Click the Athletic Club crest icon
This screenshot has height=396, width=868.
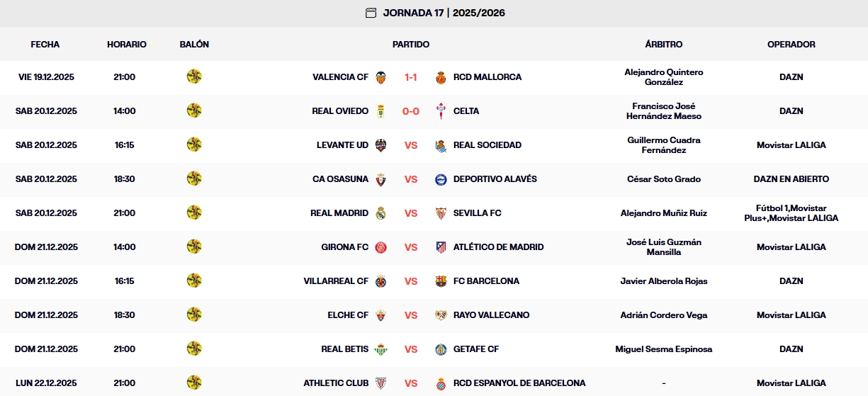pyautogui.click(x=381, y=383)
